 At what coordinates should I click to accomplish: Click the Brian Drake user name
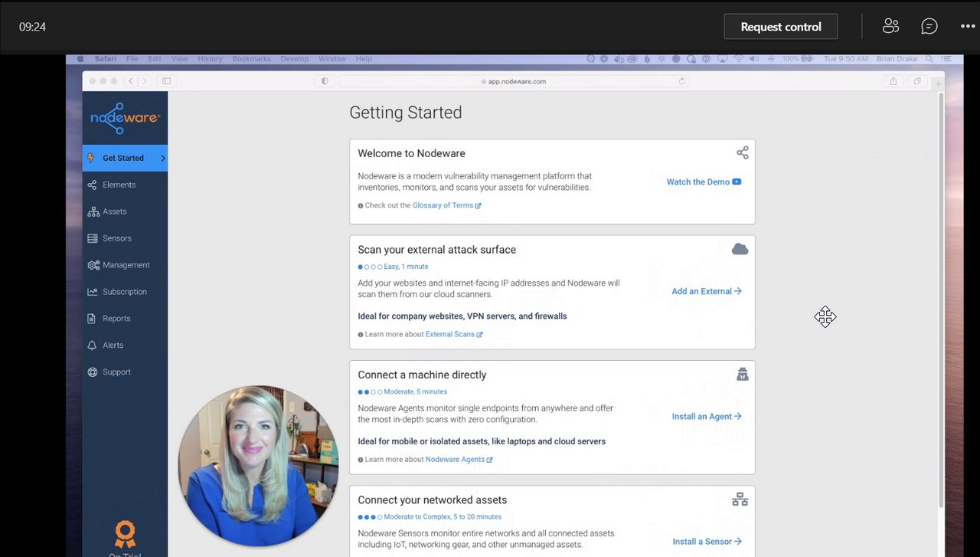897,59
